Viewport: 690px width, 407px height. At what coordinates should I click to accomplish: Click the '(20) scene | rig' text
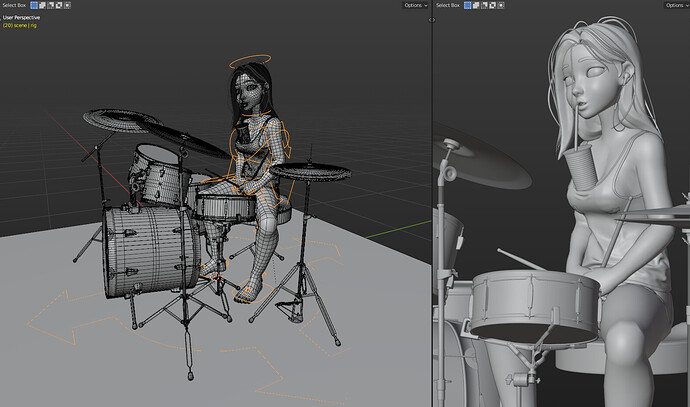point(20,26)
